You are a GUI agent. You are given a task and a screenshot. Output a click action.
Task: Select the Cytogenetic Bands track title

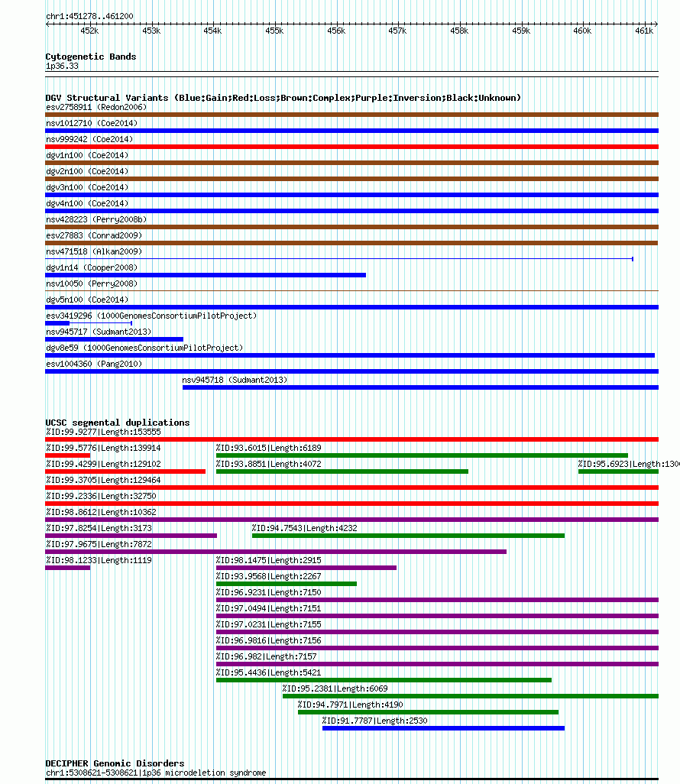[90, 57]
